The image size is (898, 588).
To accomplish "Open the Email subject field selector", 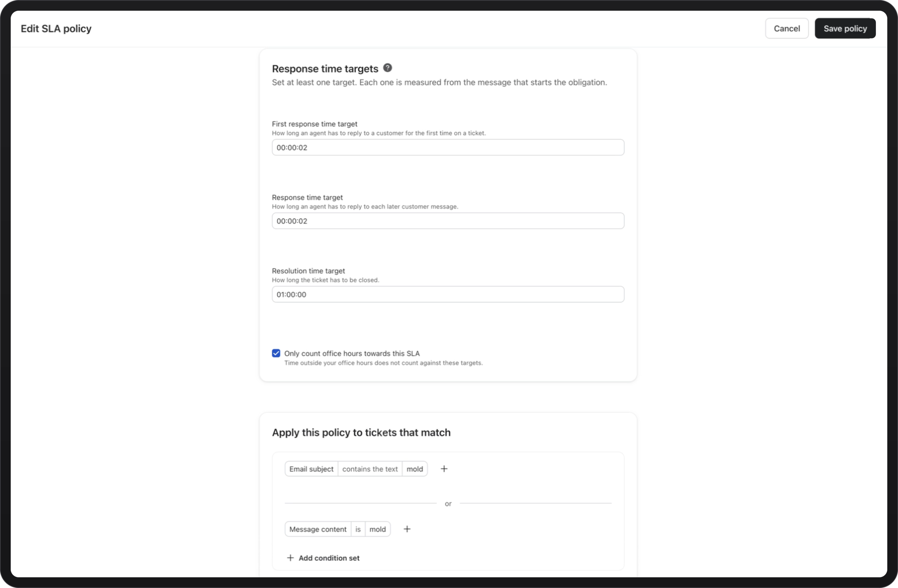I will click(311, 469).
